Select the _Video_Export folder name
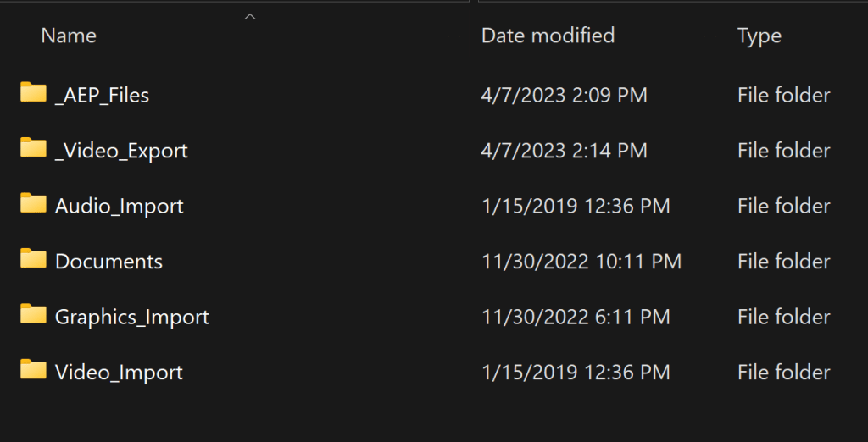The image size is (868, 442). [x=121, y=151]
